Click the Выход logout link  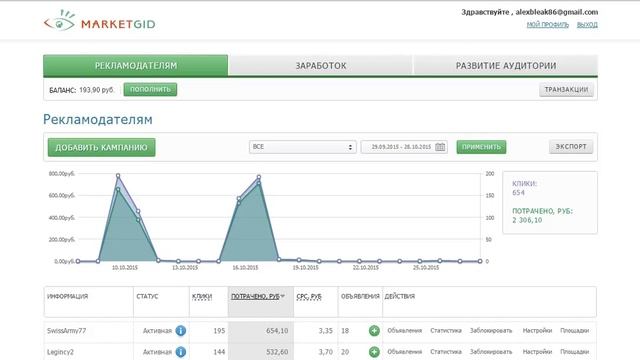[x=587, y=24]
